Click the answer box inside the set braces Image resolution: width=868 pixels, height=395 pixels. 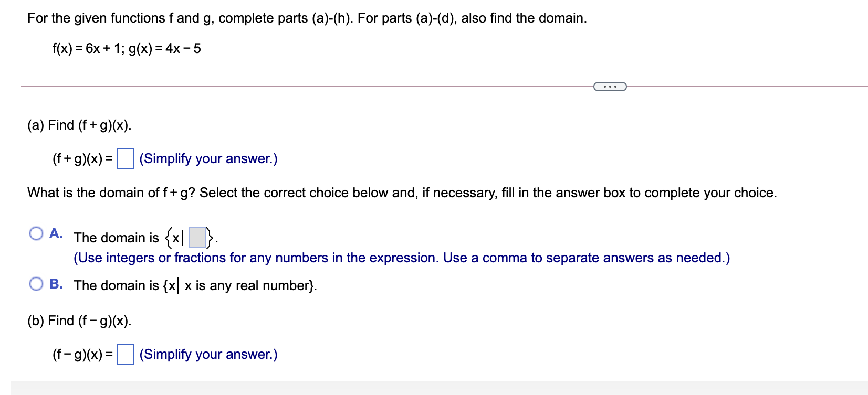(197, 237)
